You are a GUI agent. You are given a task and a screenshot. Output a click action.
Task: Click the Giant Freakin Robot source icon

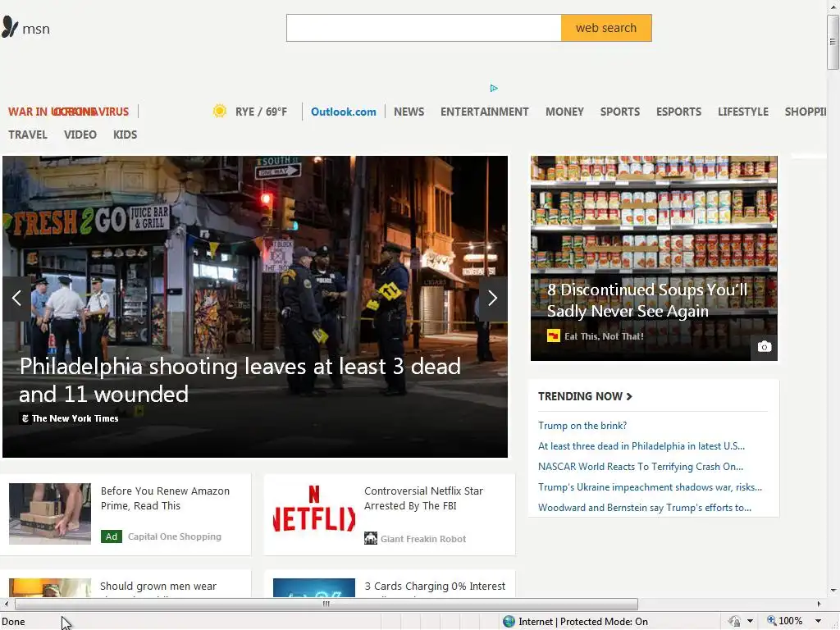click(371, 538)
